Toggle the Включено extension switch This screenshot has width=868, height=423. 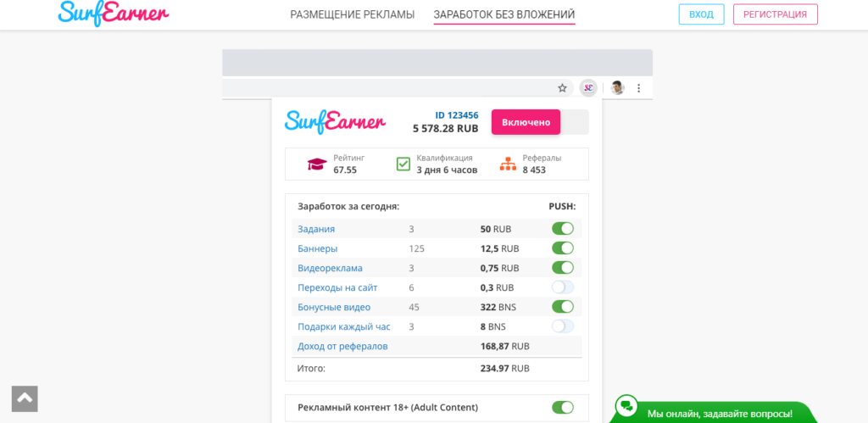tap(540, 122)
